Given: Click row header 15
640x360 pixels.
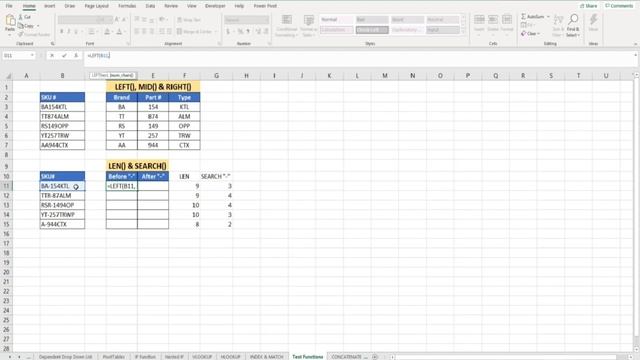Looking at the screenshot, I should (x=6, y=224).
